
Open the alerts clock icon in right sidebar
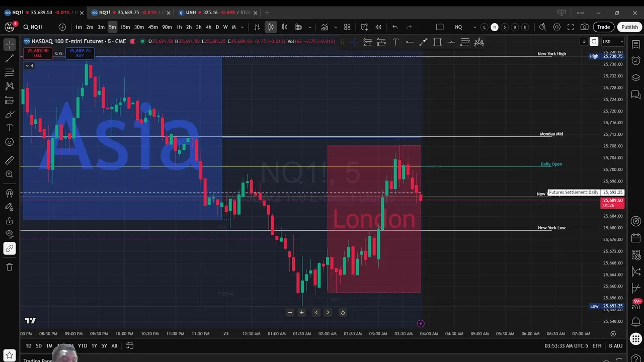(x=636, y=60)
